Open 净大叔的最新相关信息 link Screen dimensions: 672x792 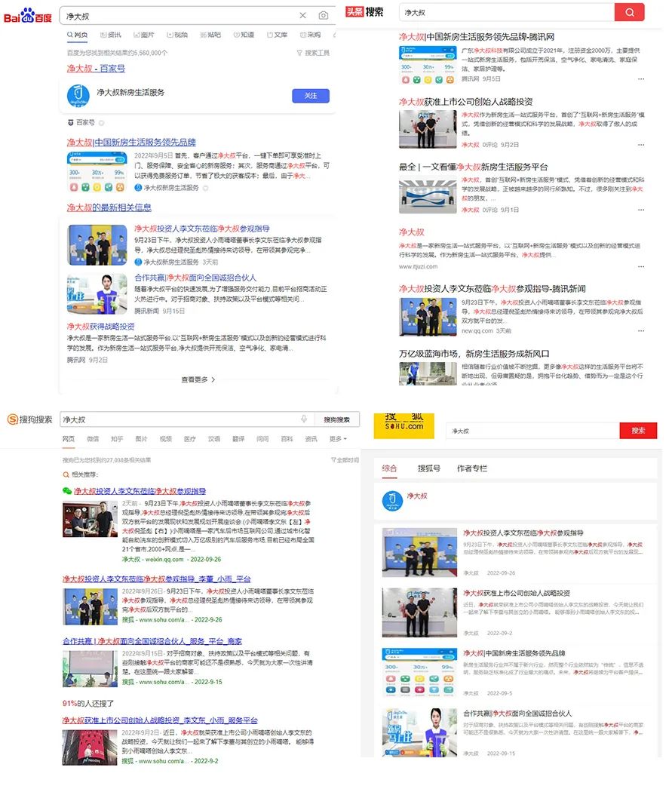[x=109, y=207]
